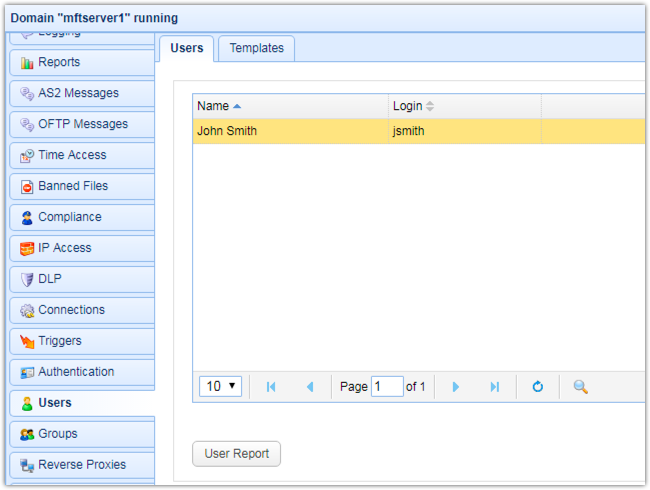This screenshot has width=650, height=490.
Task: Open the Triggers module
Action: coord(82,341)
